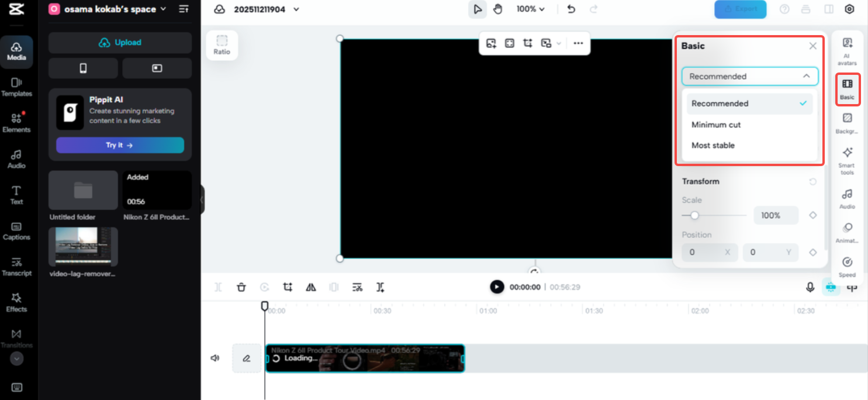Select the video-lag-remover thumbnail
Image resolution: width=868 pixels, height=400 pixels.
tap(82, 246)
